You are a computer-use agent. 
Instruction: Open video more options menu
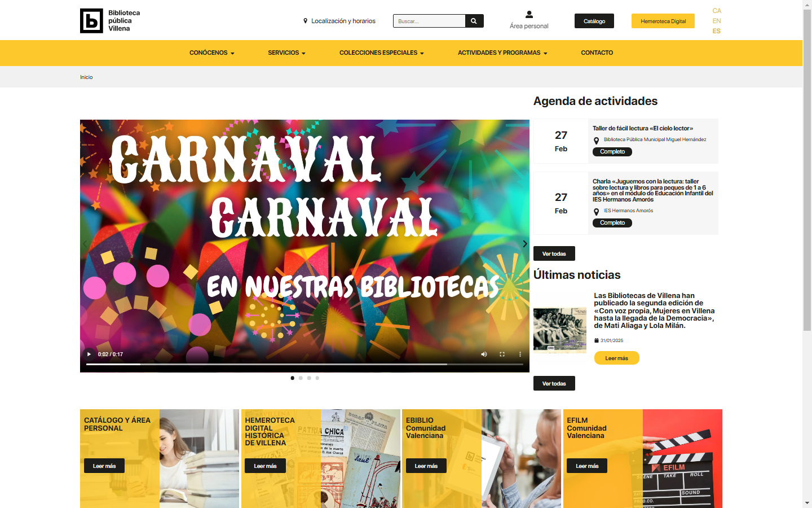(x=520, y=354)
